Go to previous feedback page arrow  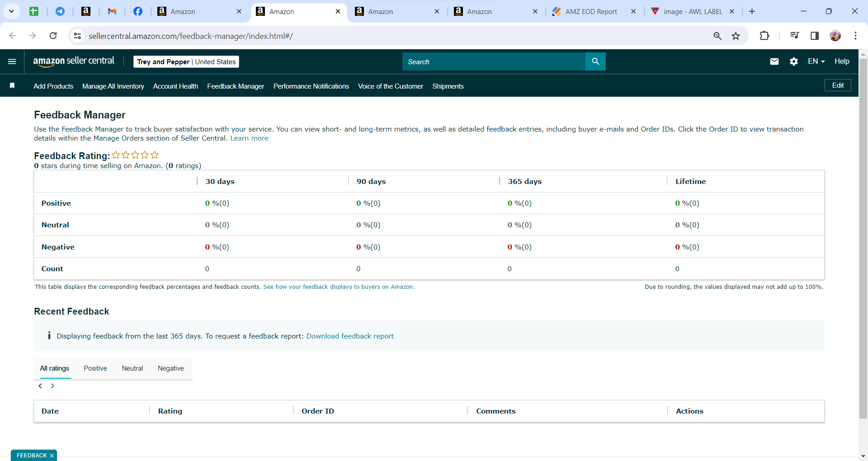coord(40,386)
